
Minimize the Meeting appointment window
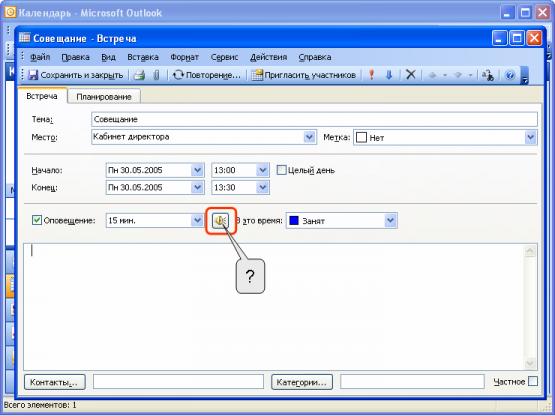point(499,38)
